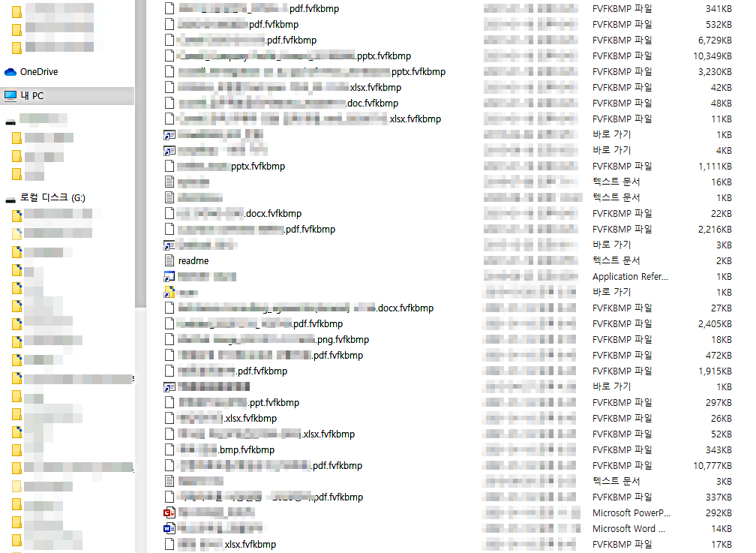Click the file icon of the 6,729KB file
The height and width of the screenshot is (553, 756).
169,40
